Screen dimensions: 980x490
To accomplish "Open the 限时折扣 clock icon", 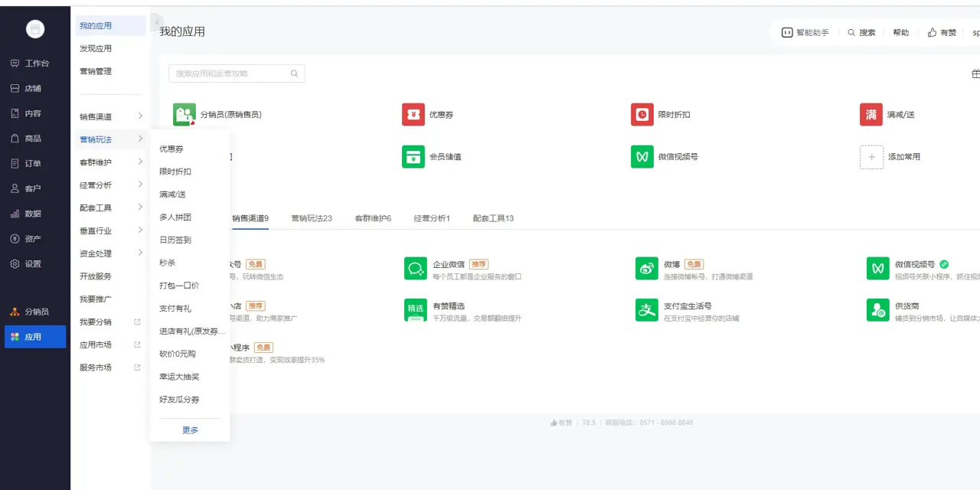I will click(x=642, y=115).
